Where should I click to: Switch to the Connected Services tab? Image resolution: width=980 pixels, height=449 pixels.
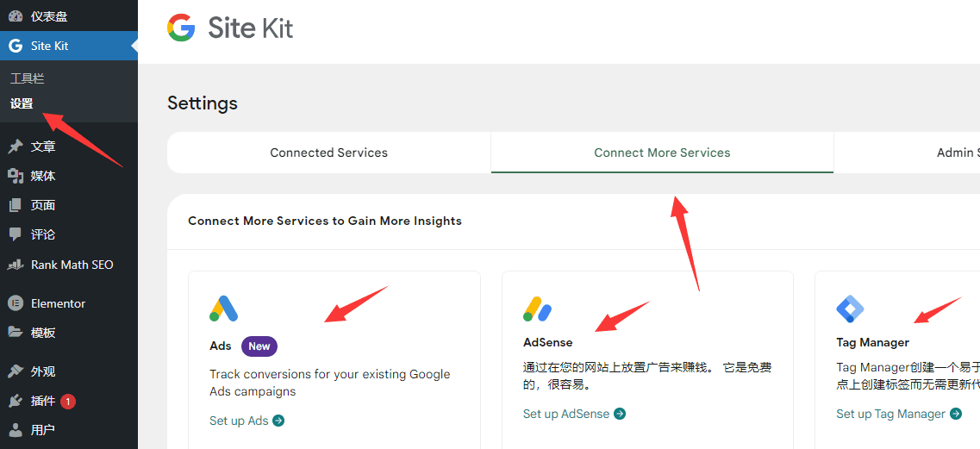click(x=328, y=153)
